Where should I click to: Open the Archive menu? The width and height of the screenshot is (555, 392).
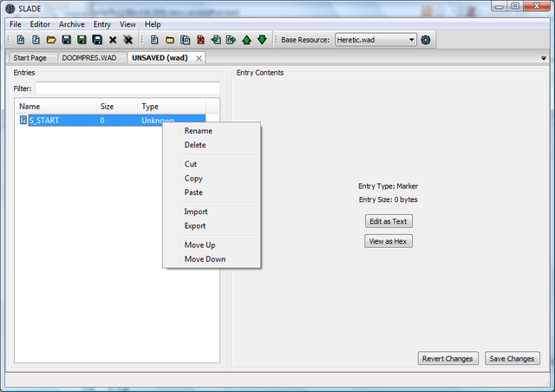point(71,24)
